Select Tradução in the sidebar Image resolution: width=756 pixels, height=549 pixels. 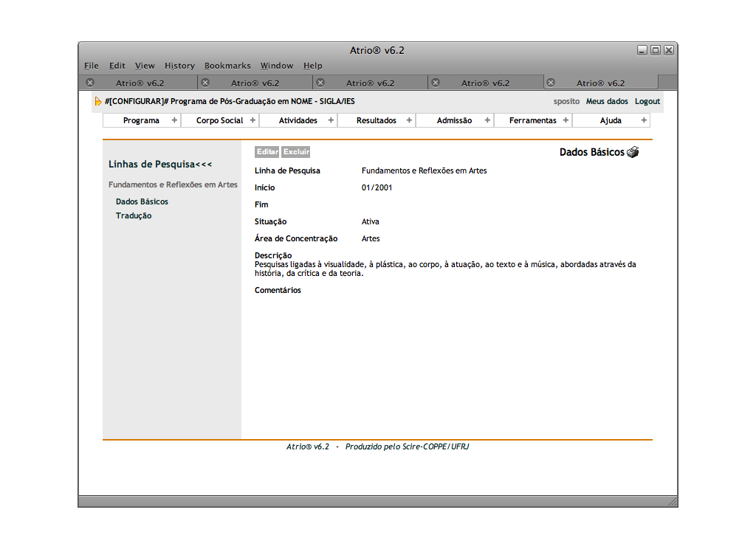point(134,216)
